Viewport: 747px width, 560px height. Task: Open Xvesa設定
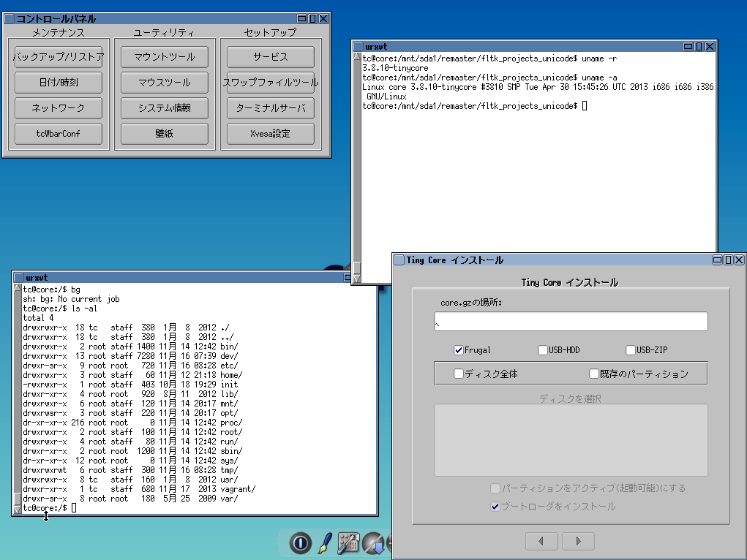271,134
